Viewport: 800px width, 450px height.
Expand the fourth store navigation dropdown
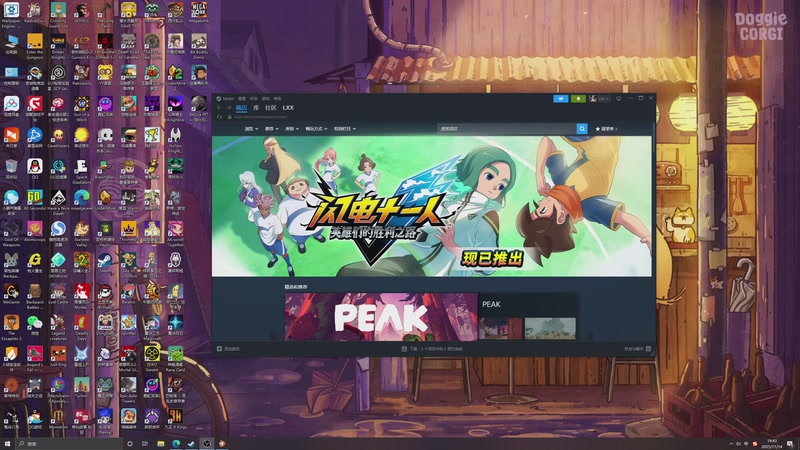(316, 129)
